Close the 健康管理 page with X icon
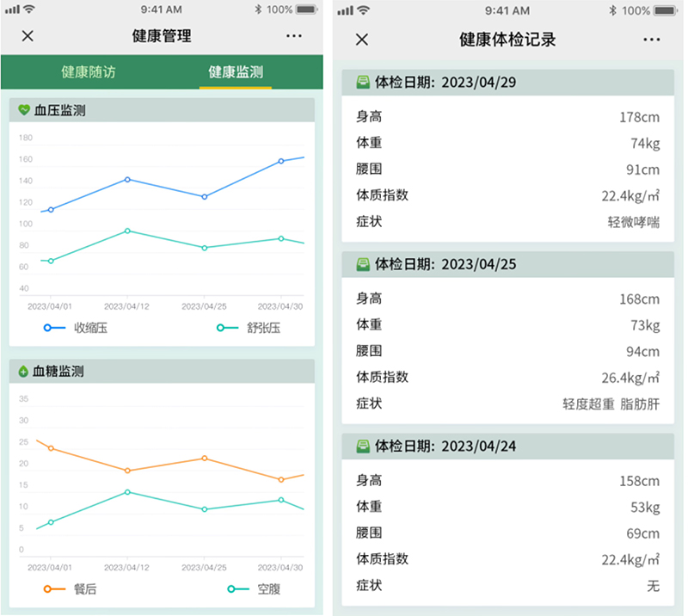Screen dimensions: 688x616 click(x=28, y=36)
